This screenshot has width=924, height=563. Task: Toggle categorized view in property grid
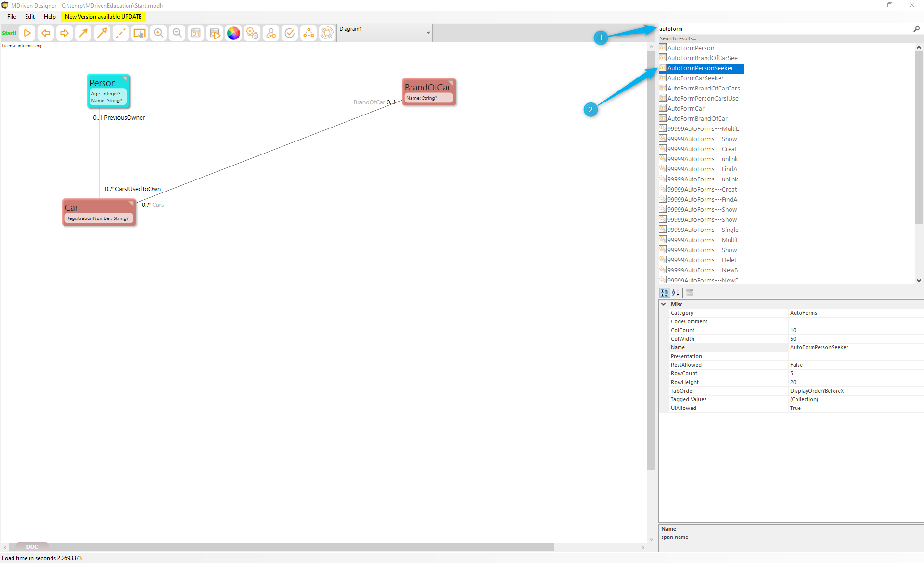pyautogui.click(x=665, y=293)
